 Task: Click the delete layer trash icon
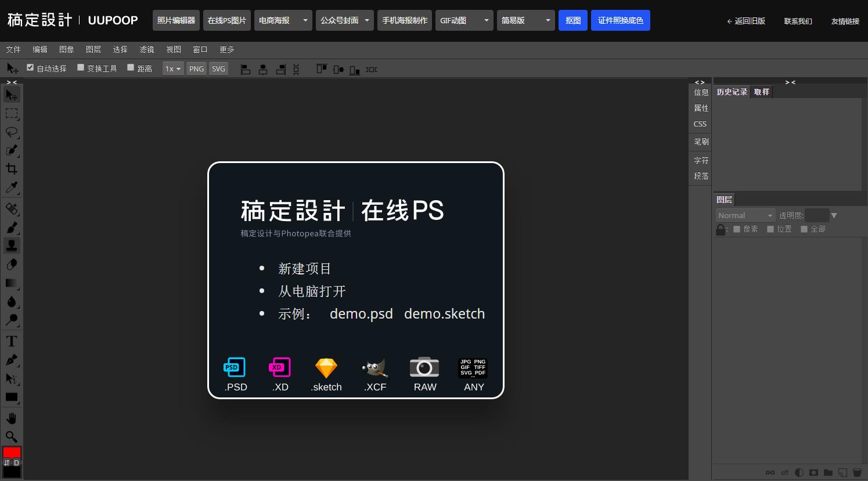[x=857, y=472]
